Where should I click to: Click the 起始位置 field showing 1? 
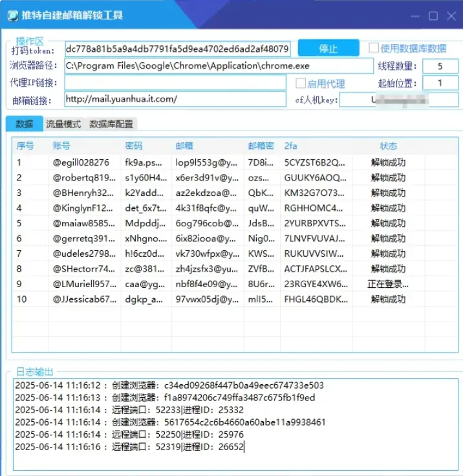point(440,83)
